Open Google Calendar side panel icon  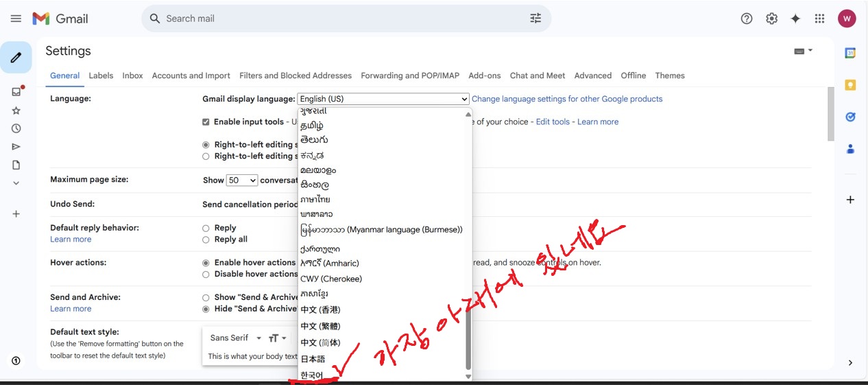[850, 53]
